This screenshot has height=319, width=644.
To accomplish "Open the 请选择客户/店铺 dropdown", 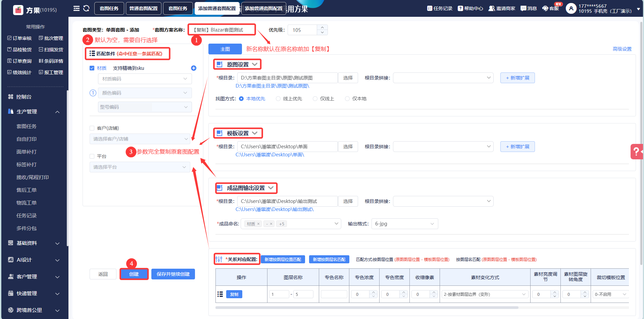I will point(140,139).
